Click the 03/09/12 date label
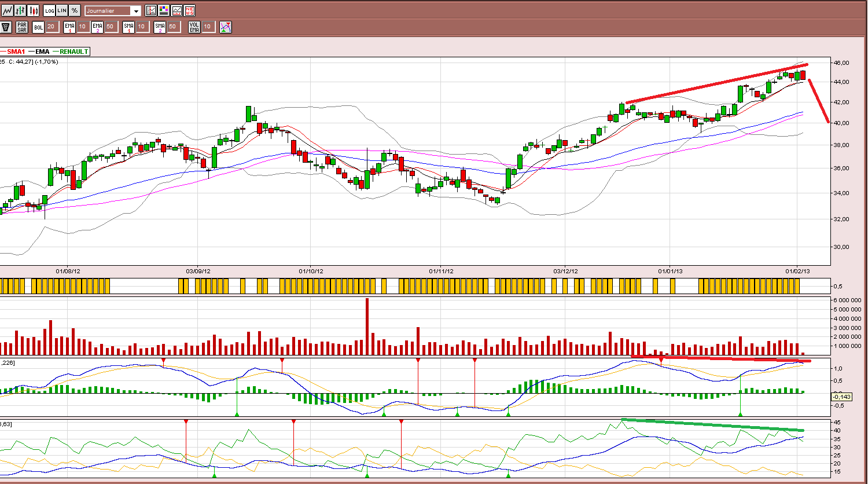The height and width of the screenshot is (484, 868). point(198,270)
